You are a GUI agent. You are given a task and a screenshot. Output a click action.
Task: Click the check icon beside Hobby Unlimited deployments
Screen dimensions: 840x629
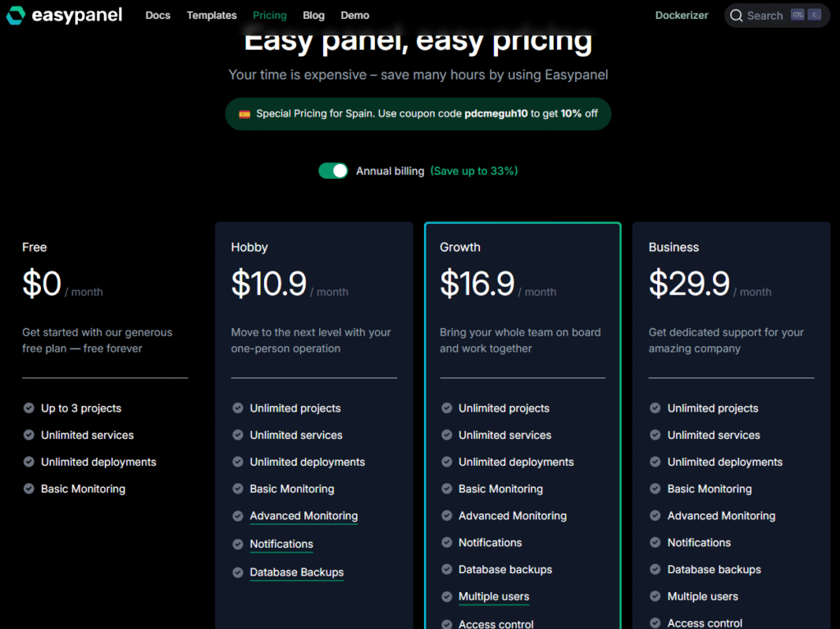point(238,462)
